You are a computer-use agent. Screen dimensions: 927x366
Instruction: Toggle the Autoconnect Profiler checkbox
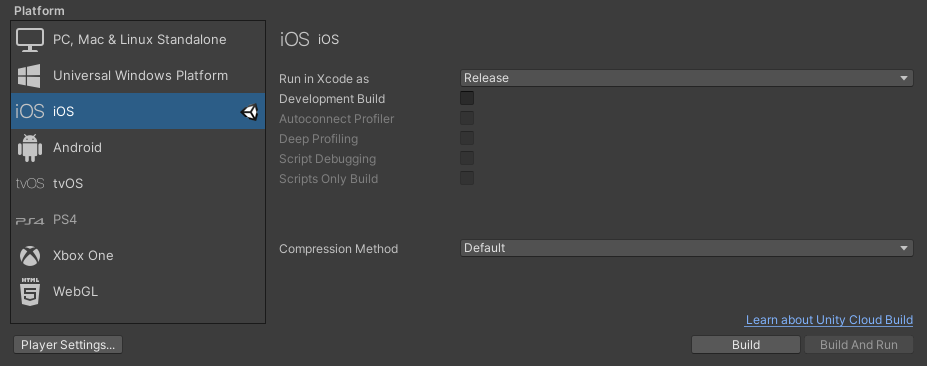coord(467,118)
